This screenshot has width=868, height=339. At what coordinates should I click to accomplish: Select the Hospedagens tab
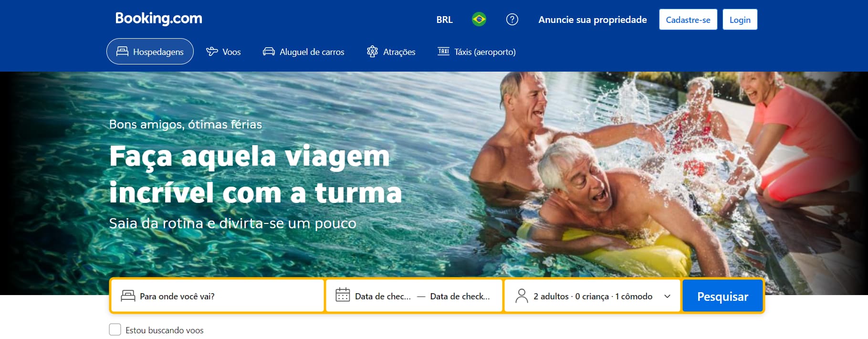tap(150, 52)
